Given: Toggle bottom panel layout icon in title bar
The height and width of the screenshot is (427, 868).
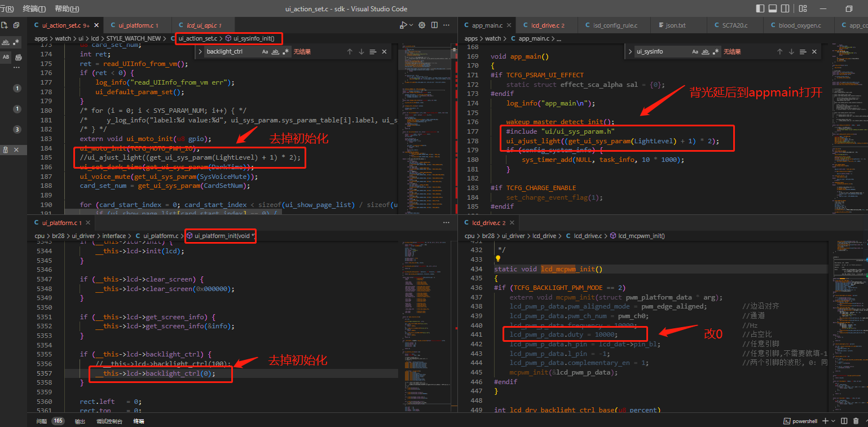Looking at the screenshot, I should point(773,8).
